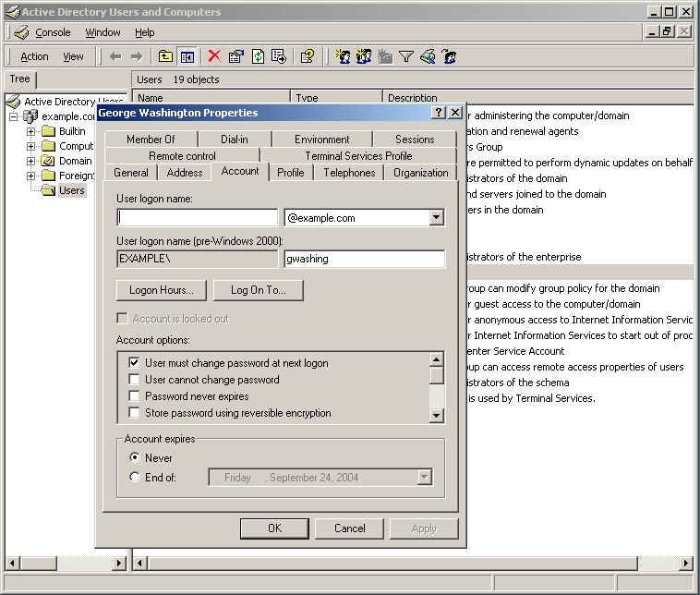The image size is (700, 595).
Task: Click the Filter funnel toolbar icon
Action: 406,56
